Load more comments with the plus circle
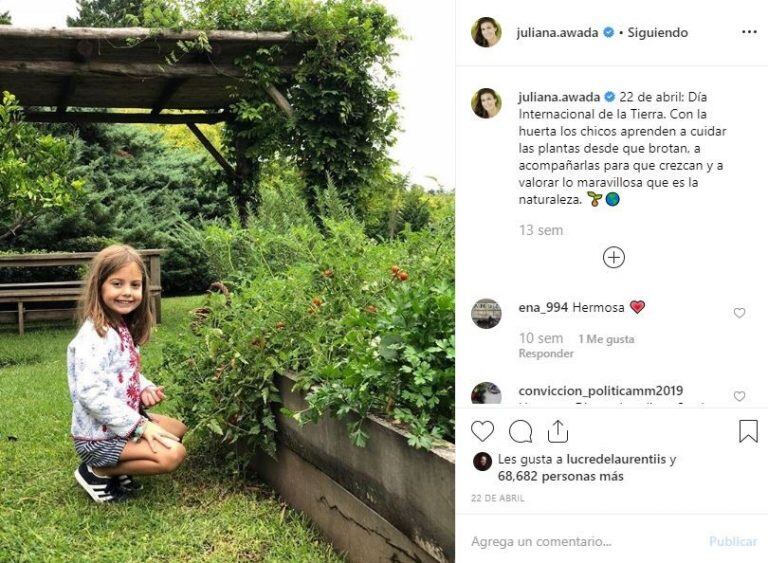 point(613,257)
